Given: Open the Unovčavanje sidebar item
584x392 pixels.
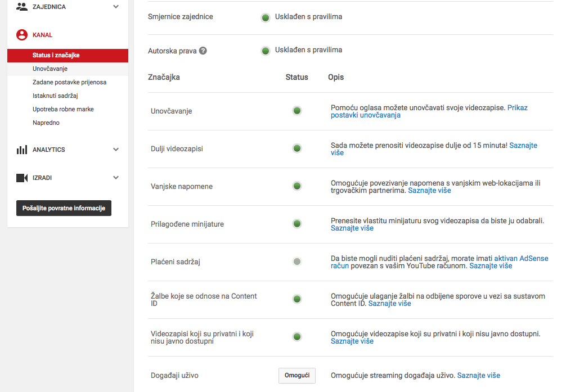Looking at the screenshot, I should pos(50,69).
